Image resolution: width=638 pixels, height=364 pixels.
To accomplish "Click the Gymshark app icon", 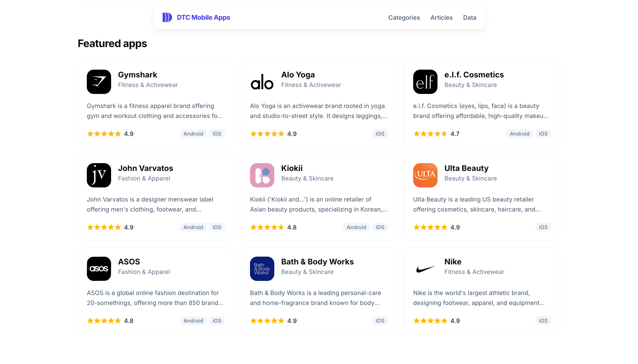I will tap(99, 82).
